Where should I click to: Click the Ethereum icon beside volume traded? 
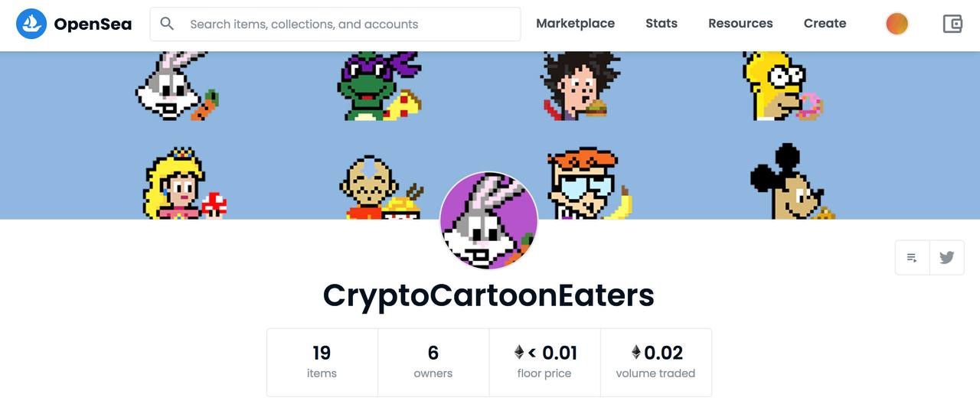(635, 353)
